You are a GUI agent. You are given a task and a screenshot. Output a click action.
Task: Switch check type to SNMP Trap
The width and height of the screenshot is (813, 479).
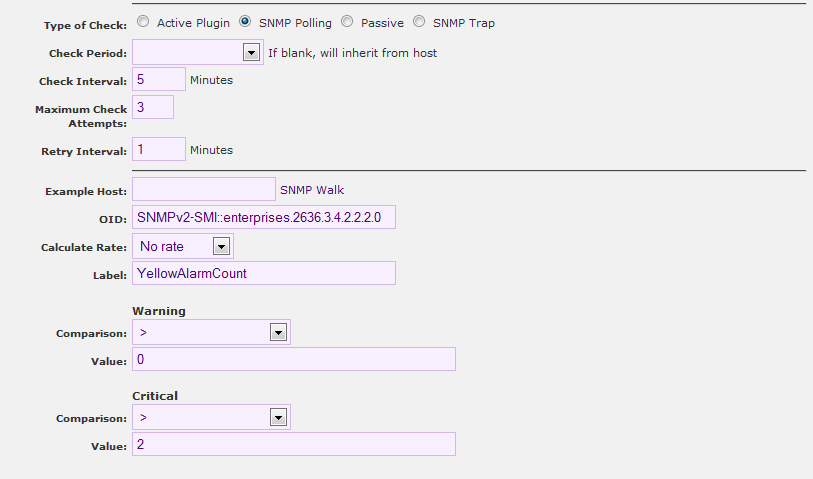419,22
